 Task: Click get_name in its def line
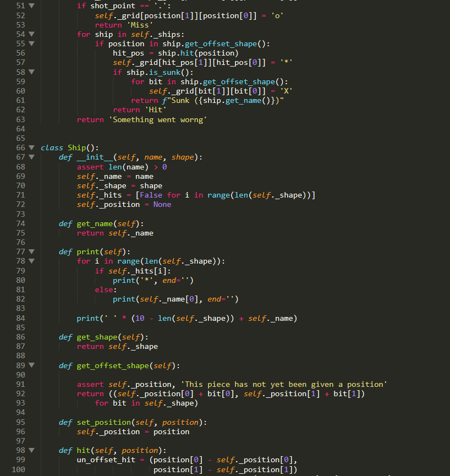[x=95, y=224]
